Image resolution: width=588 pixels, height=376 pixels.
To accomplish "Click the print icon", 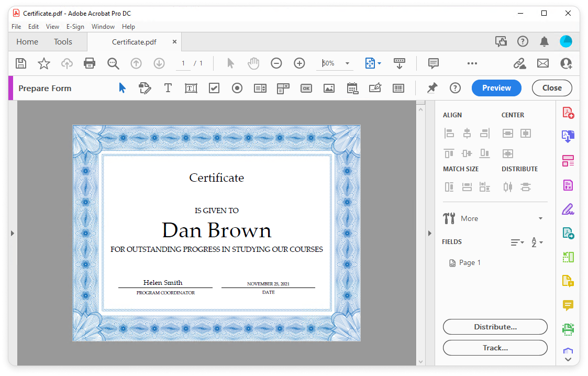I will 90,63.
